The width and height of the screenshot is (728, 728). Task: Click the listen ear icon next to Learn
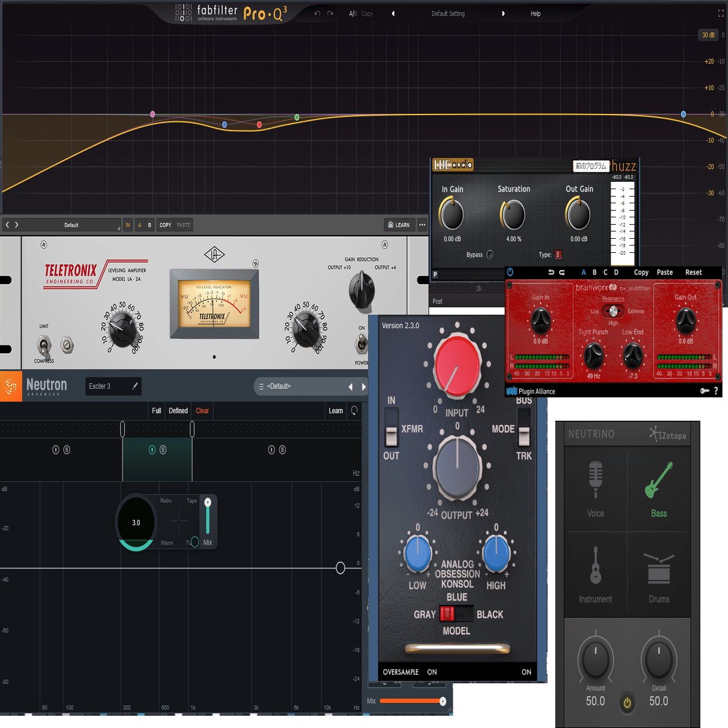click(x=355, y=410)
